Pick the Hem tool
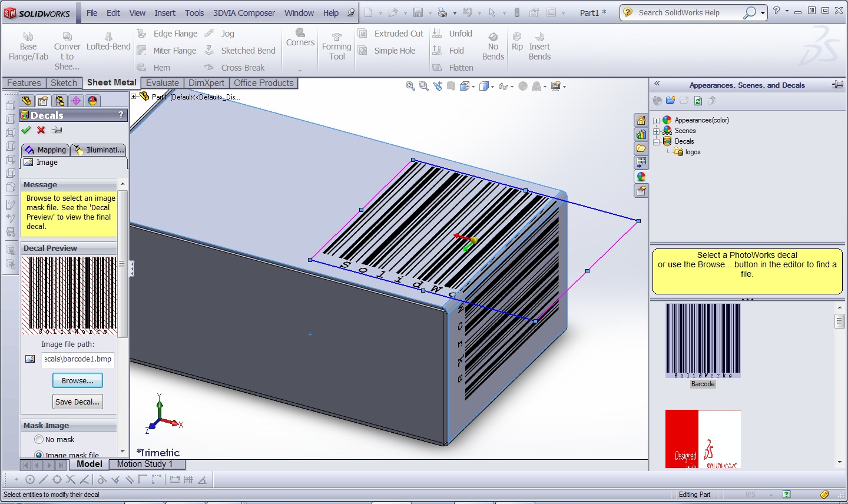This screenshot has width=848, height=504. (x=154, y=68)
